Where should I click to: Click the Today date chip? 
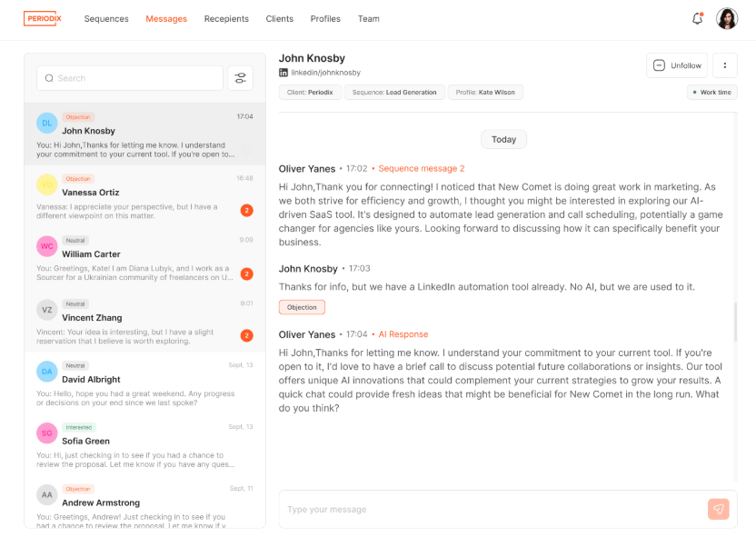(x=503, y=139)
